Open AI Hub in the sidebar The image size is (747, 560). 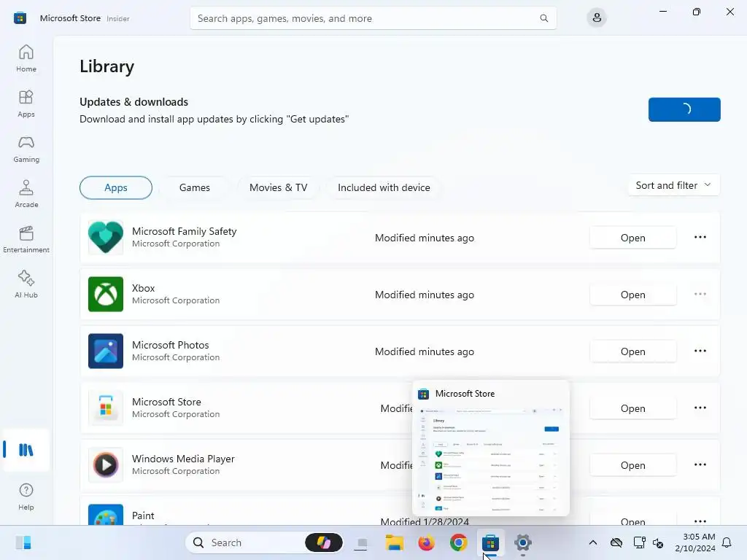(x=26, y=284)
